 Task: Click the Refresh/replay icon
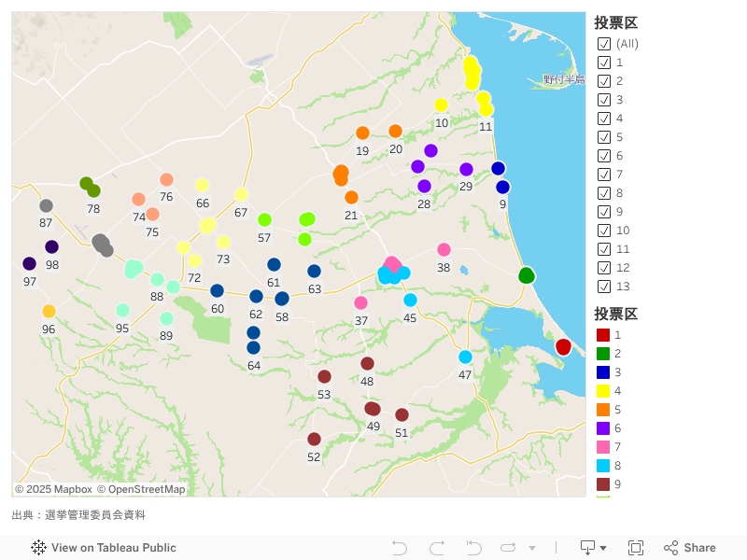(508, 548)
